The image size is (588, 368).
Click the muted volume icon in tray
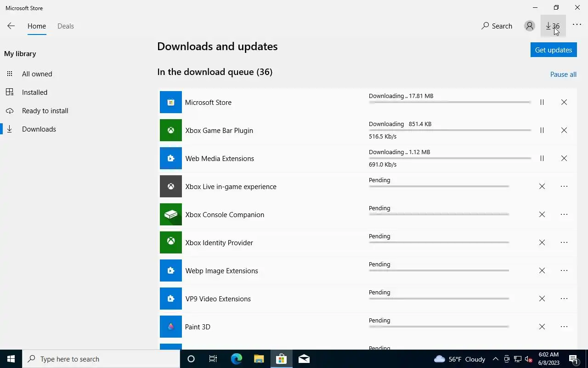528,359
